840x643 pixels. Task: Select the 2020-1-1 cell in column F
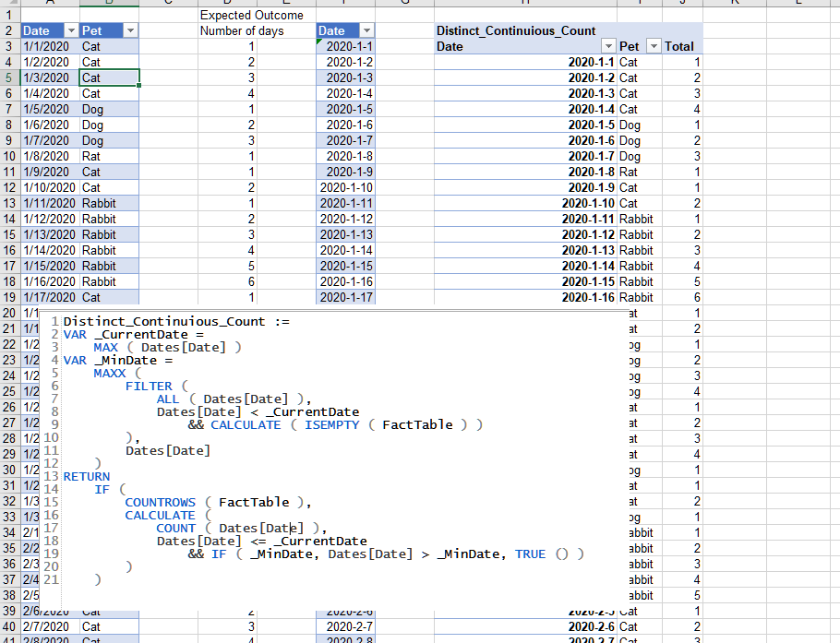345,46
